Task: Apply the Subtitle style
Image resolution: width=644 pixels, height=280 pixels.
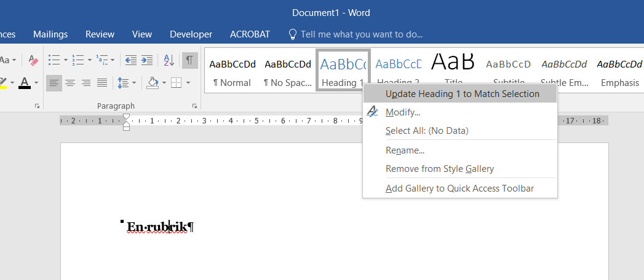Action: tap(509, 66)
